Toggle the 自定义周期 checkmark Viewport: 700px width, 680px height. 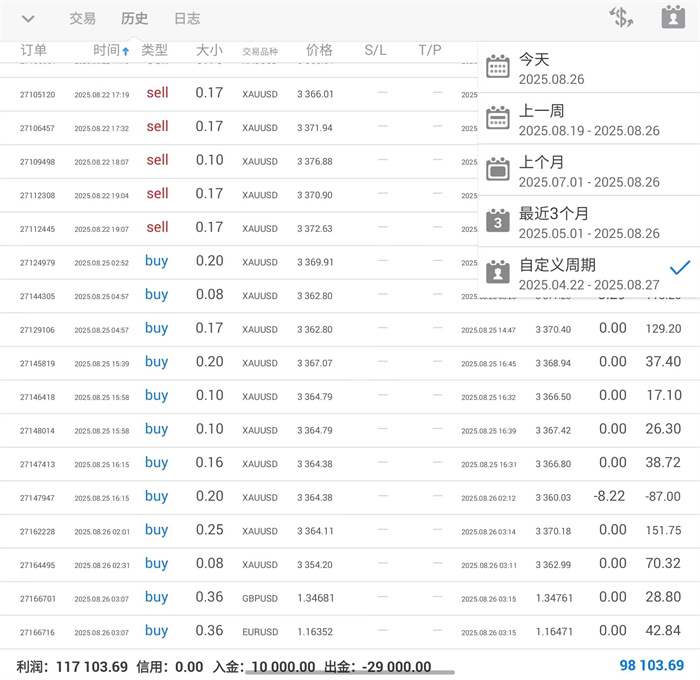[x=680, y=267]
